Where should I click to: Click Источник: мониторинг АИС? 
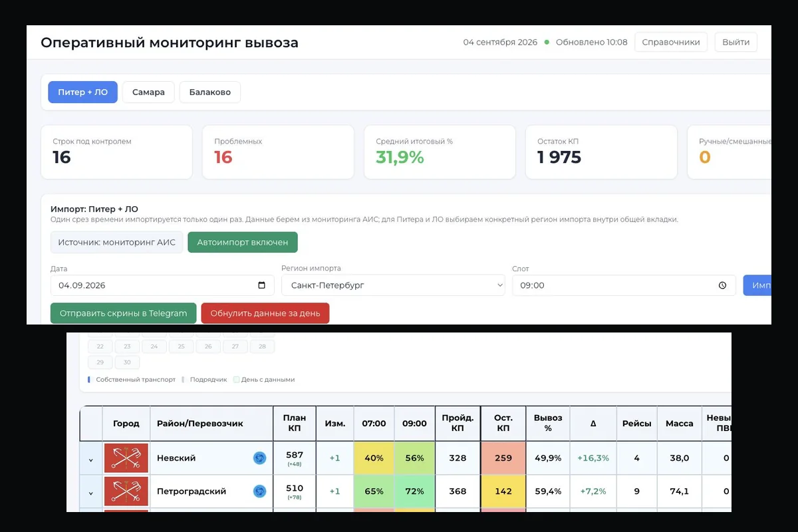pos(117,242)
